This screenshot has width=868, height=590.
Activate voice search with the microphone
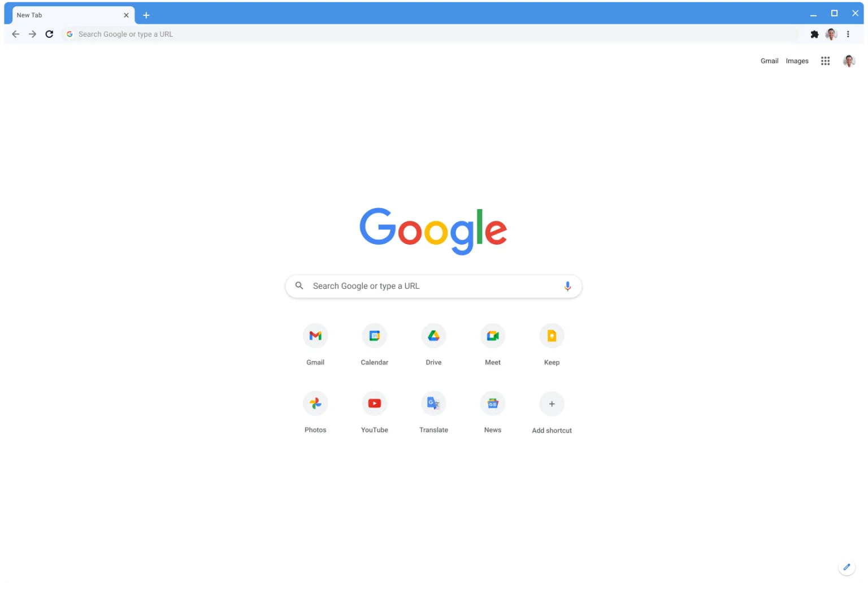567,286
